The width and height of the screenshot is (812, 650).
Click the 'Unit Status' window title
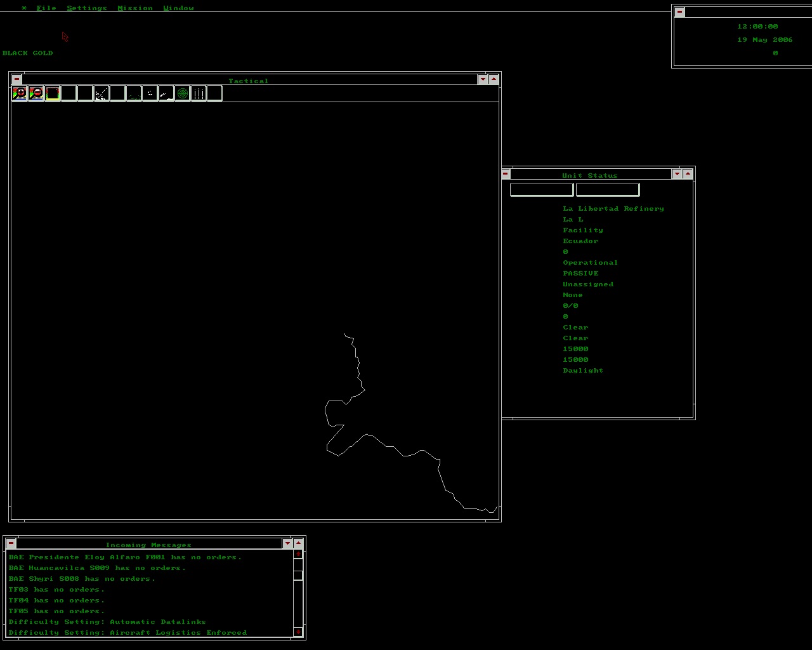pos(590,175)
